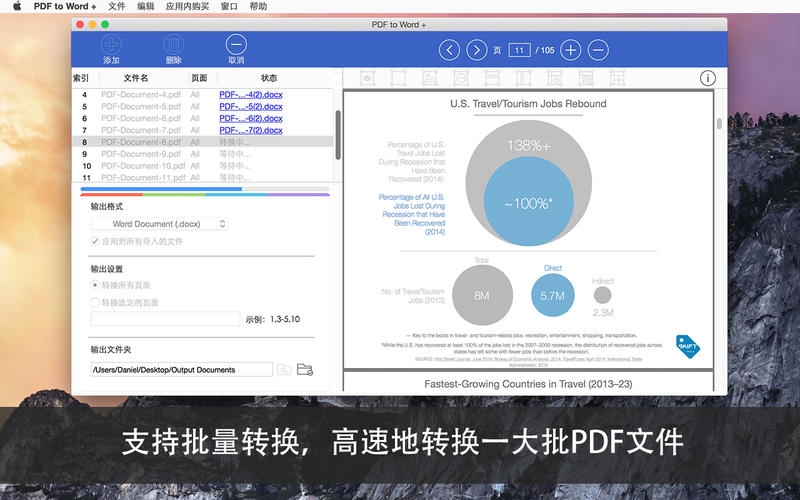Open the 窗口 menu
The height and width of the screenshot is (500, 800).
(x=229, y=6)
